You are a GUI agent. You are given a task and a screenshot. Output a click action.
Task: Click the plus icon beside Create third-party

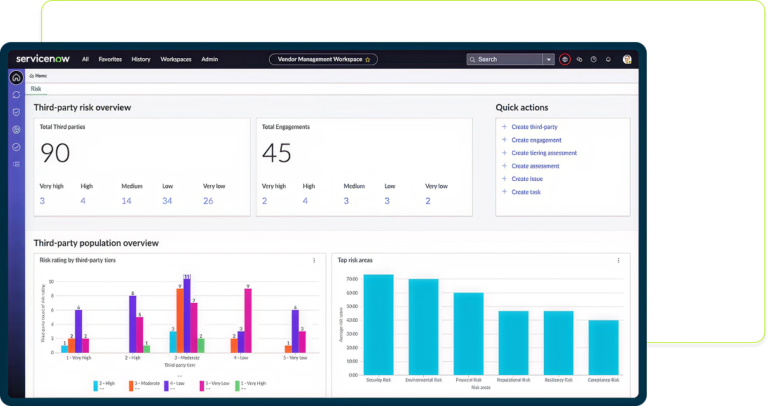tap(504, 126)
